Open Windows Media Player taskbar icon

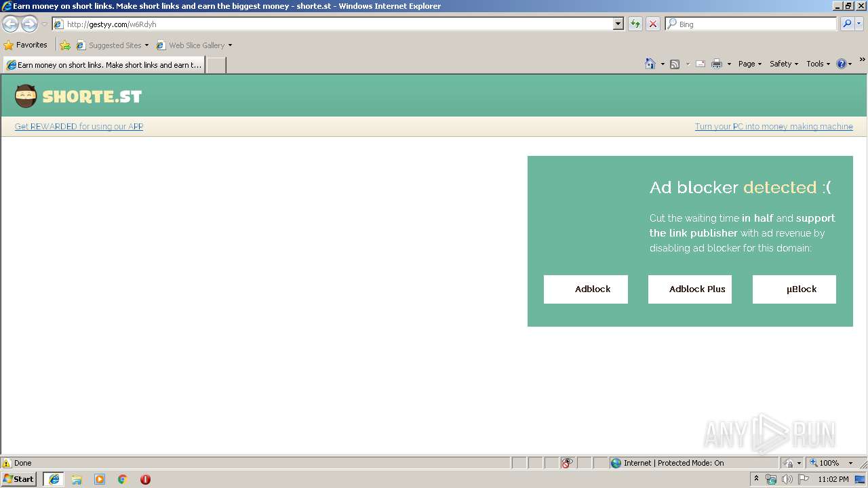point(100,479)
